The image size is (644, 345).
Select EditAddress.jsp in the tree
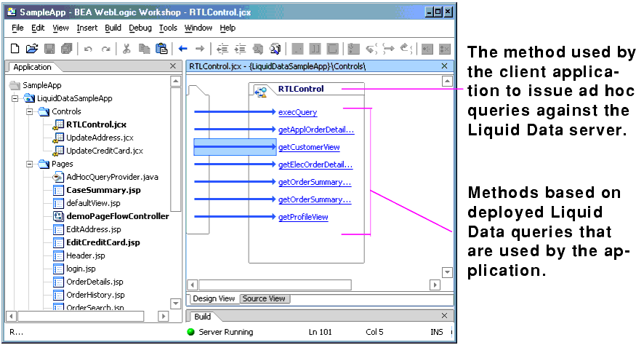(x=94, y=229)
